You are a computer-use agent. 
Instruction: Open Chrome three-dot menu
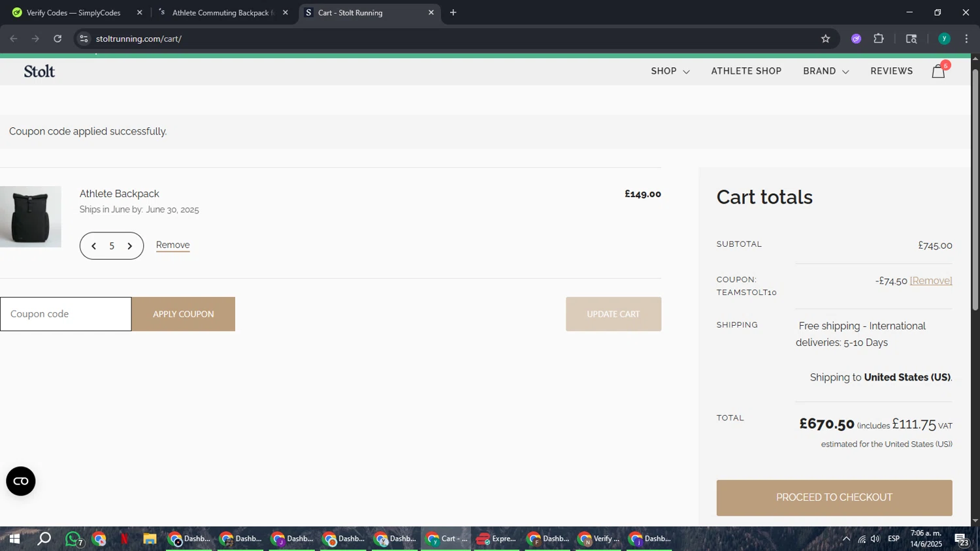[966, 39]
